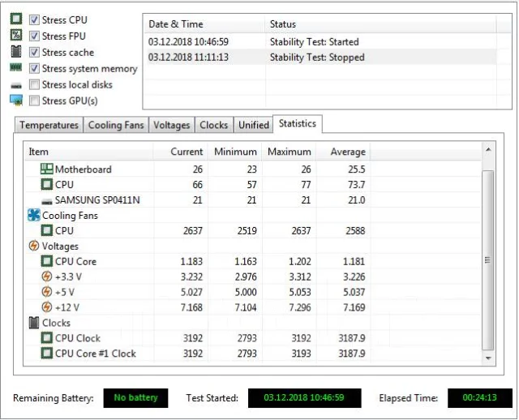
Task: Click the Item column header
Action: [88, 152]
